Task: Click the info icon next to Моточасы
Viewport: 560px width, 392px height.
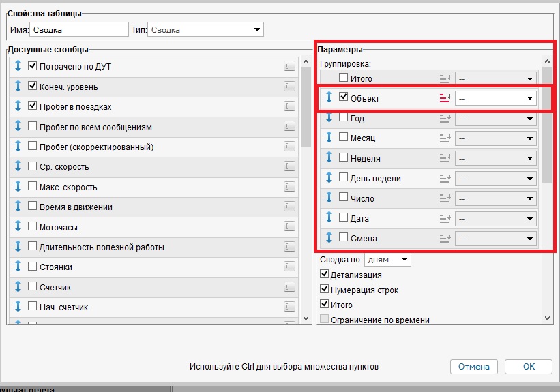Action: pos(289,227)
